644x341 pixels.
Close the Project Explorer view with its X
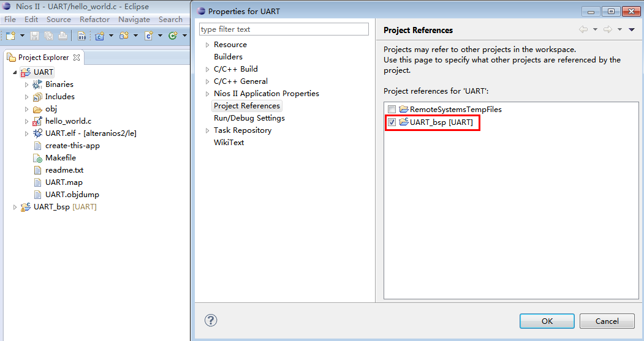77,58
